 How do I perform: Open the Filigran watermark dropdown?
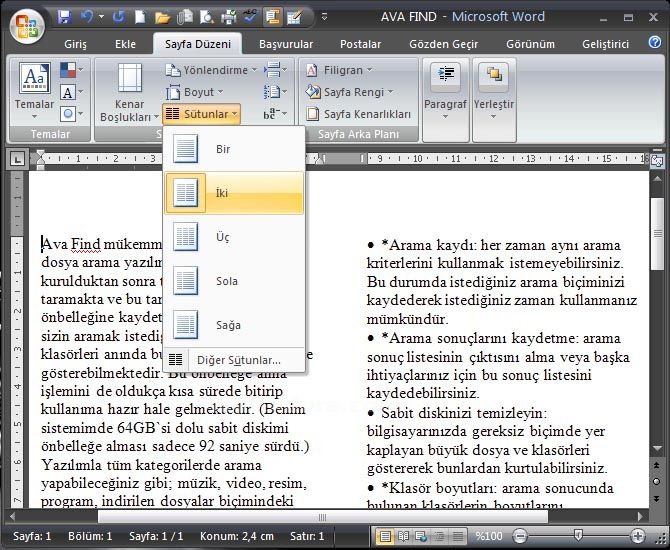(x=338, y=70)
